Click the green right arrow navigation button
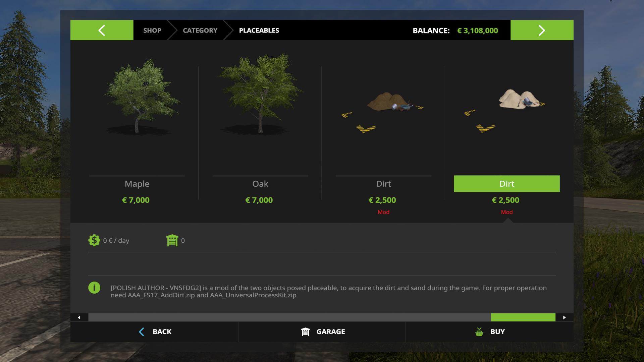 542,30
